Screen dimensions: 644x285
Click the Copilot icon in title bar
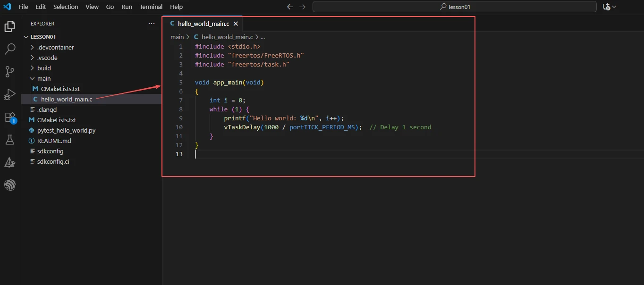coord(606,7)
